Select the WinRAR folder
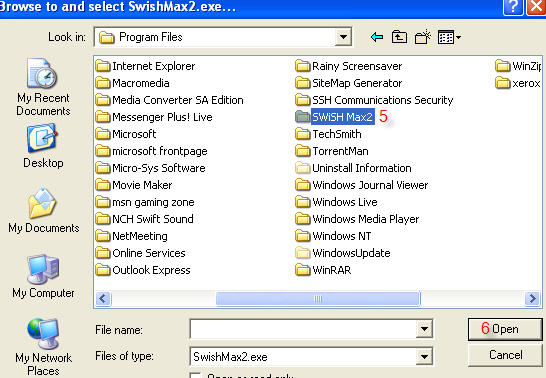This screenshot has width=546, height=378. click(323, 270)
